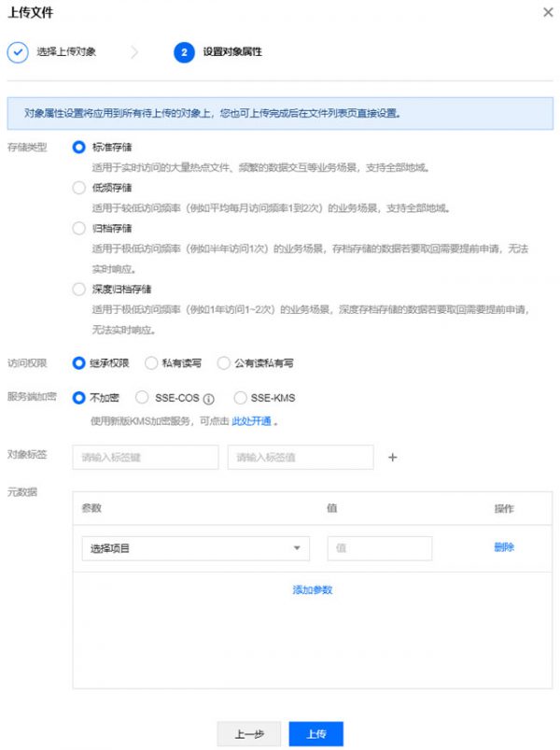Select 低频存储 storage type
The image size is (560, 750).
78,188
